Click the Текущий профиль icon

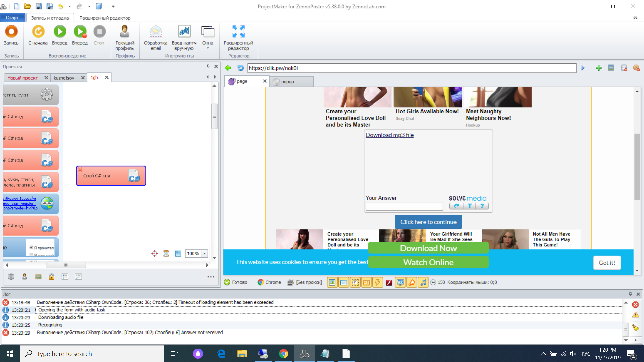124,32
